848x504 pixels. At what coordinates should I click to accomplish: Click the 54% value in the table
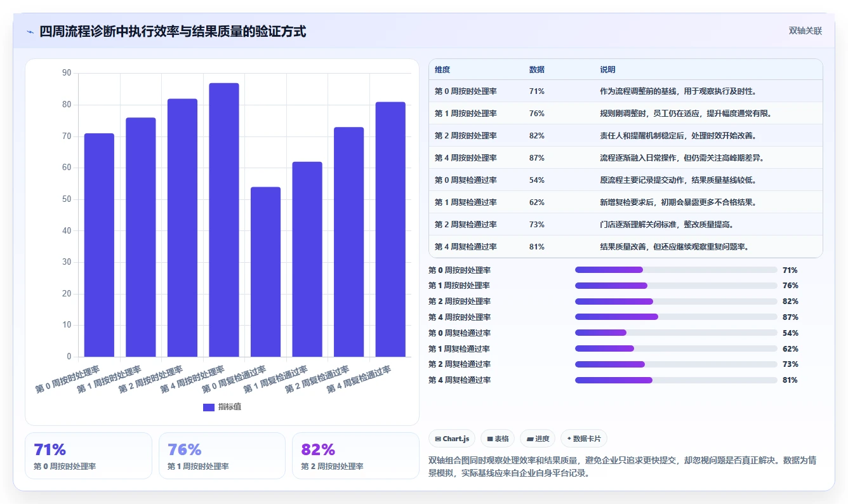pos(536,180)
